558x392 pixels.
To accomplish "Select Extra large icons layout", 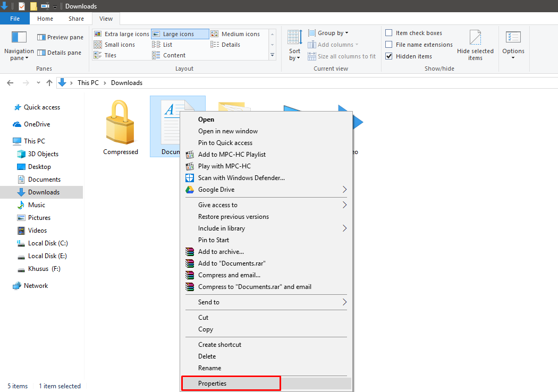I will coord(121,34).
